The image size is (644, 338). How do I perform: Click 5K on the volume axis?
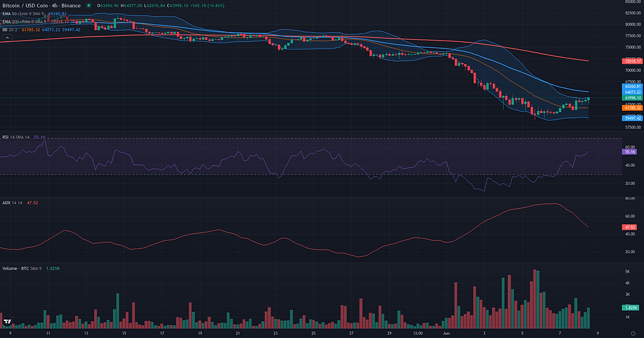(627, 272)
